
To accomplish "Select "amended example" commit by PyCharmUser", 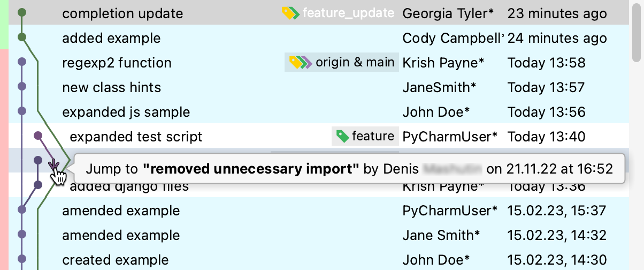I will pos(121,211).
